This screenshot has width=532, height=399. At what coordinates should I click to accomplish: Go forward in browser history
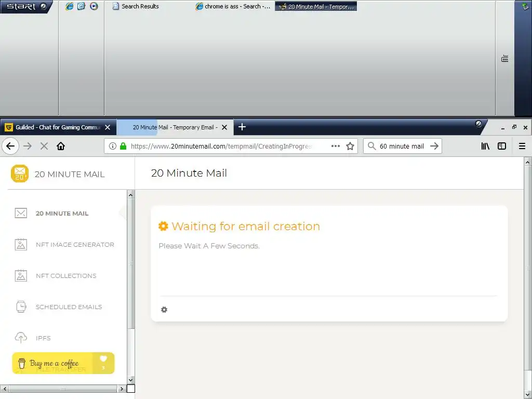point(28,146)
